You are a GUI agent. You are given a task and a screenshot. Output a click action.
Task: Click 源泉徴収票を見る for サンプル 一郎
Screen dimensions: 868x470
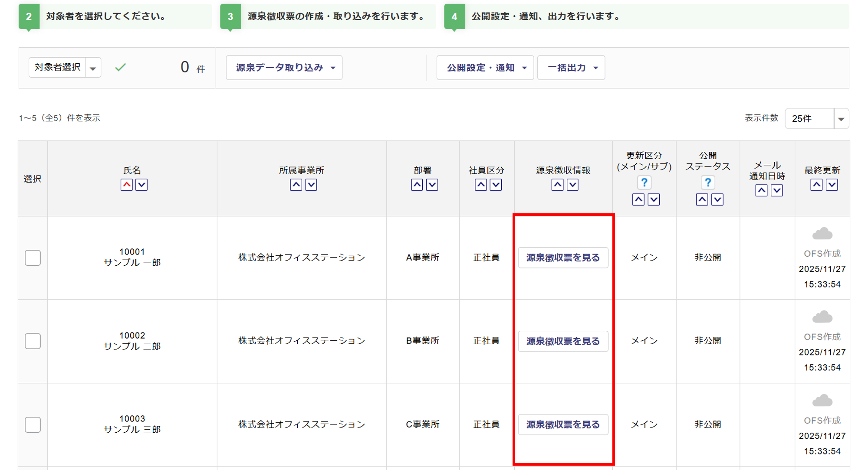pos(563,258)
